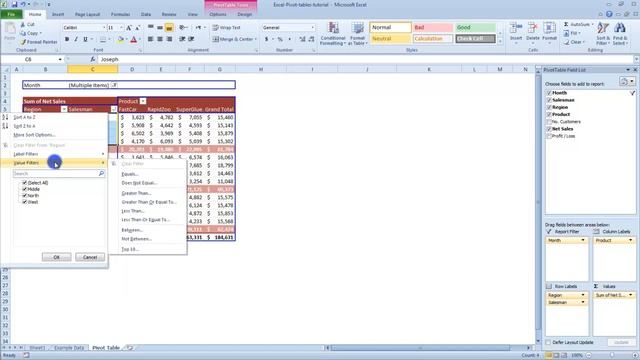Uncheck the Select All filter checkbox

(x=24, y=183)
